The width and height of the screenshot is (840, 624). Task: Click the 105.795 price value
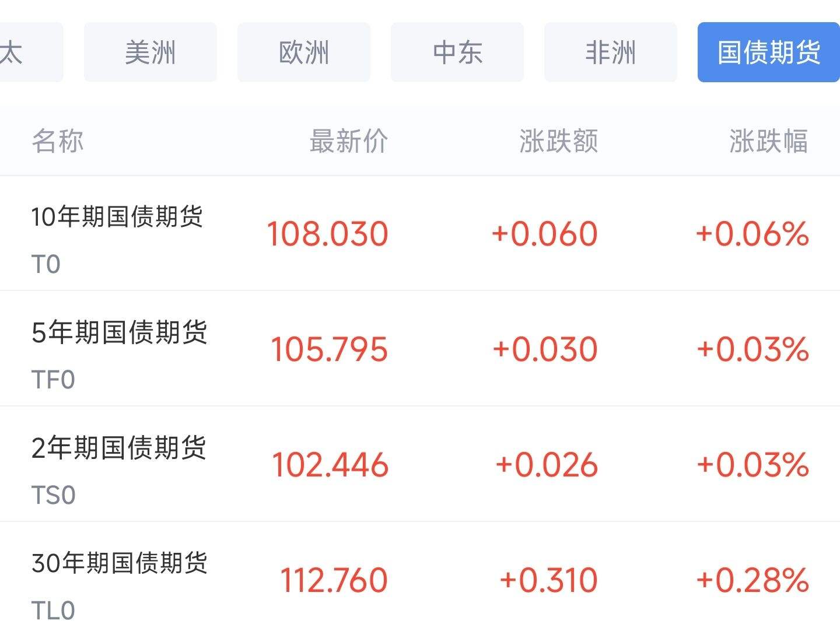(329, 349)
